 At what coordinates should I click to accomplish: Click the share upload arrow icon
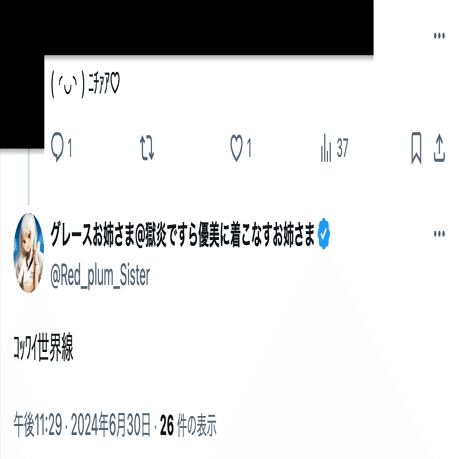click(x=439, y=148)
